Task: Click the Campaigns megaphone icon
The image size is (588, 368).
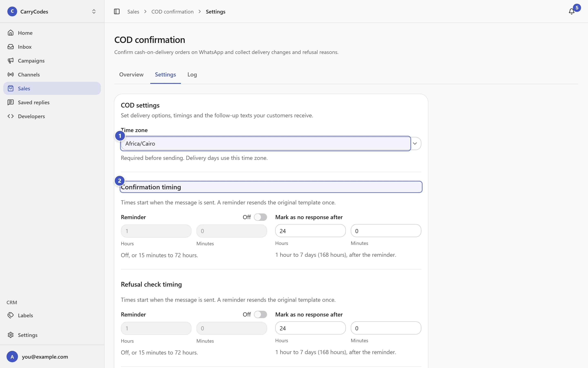Action: coord(10,60)
